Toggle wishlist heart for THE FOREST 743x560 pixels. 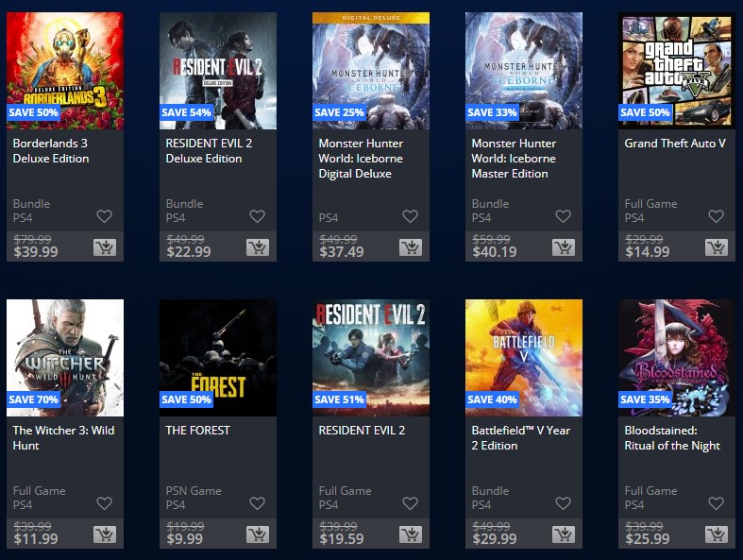click(258, 503)
